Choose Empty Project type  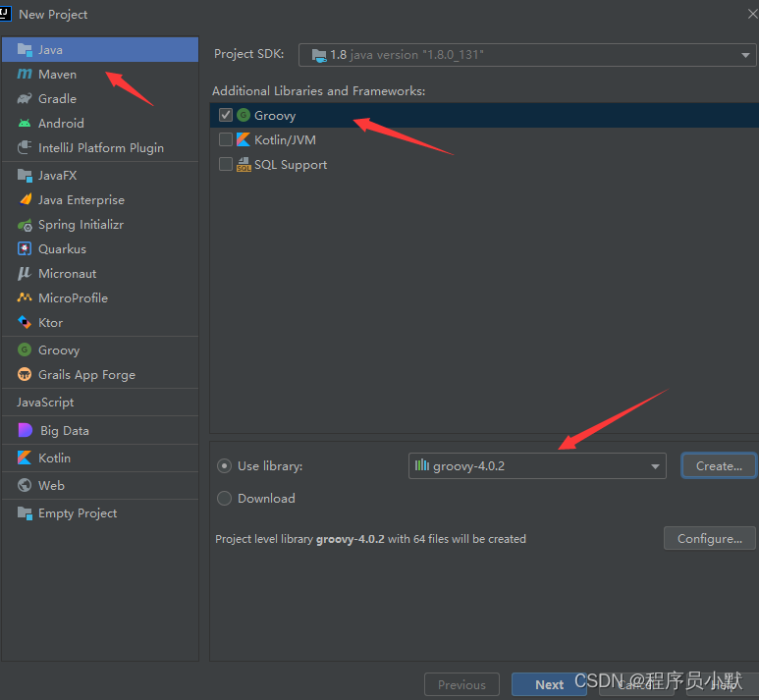100,512
